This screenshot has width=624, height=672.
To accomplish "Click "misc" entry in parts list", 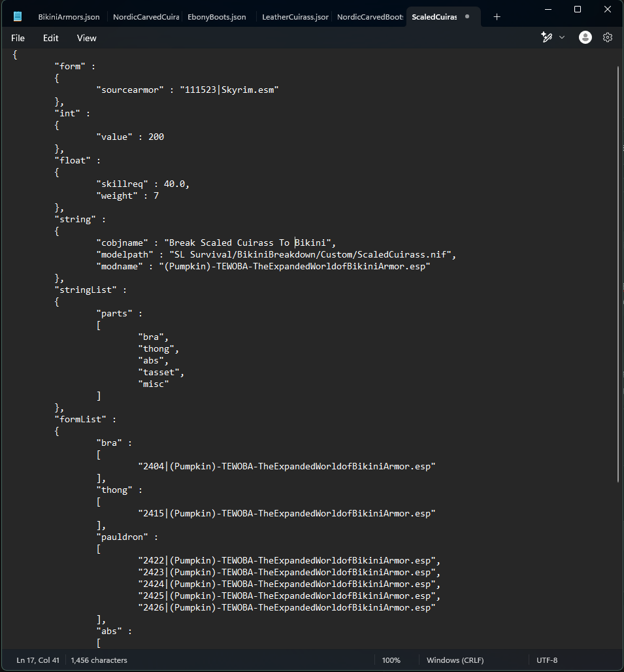I will (154, 384).
